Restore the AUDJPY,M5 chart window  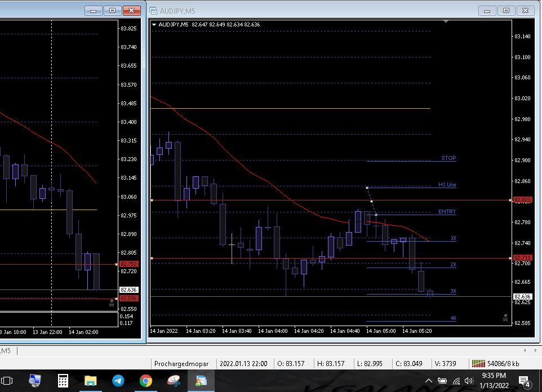(x=506, y=10)
